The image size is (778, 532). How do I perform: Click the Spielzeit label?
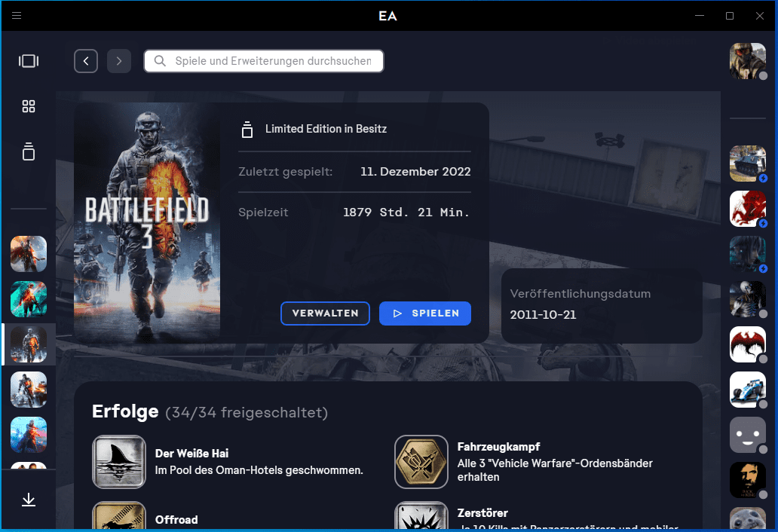tap(263, 212)
